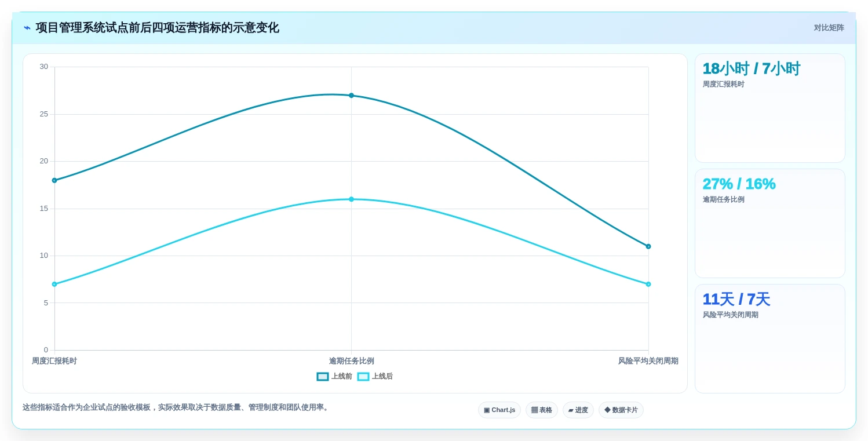Click the dashboard title 项目管理系统试点前后四项运营指标的示意变化

[x=157, y=28]
